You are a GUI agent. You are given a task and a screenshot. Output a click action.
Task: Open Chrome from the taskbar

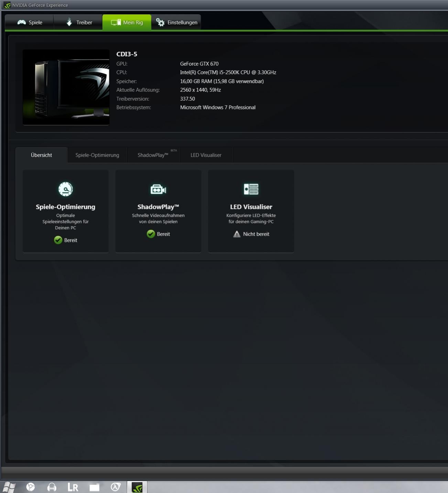click(31, 487)
